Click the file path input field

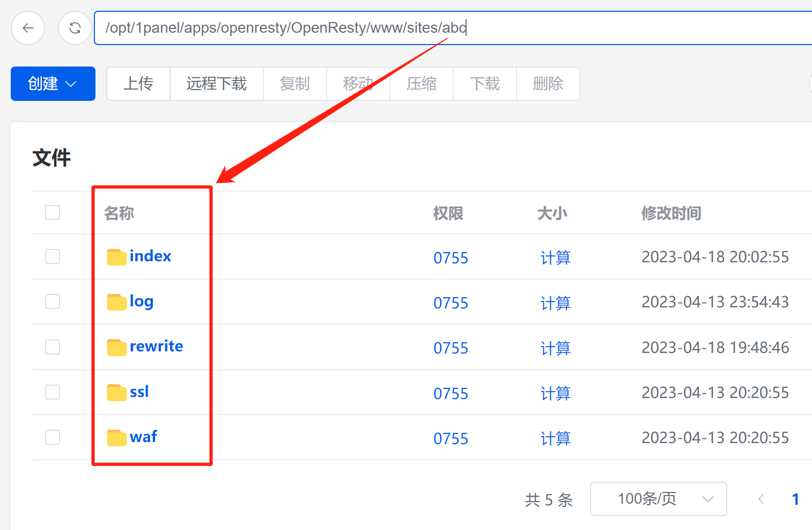375,27
